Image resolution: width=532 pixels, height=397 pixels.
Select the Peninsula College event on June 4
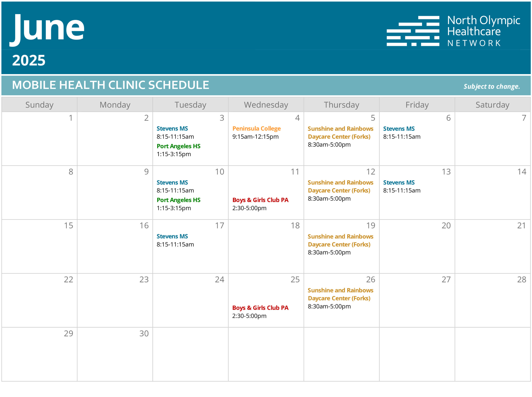point(256,129)
